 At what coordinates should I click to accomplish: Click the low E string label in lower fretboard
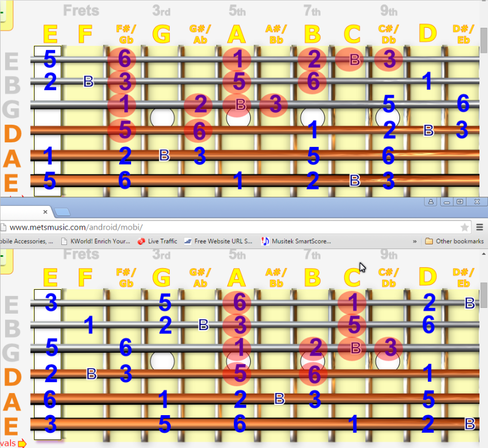coord(12,426)
